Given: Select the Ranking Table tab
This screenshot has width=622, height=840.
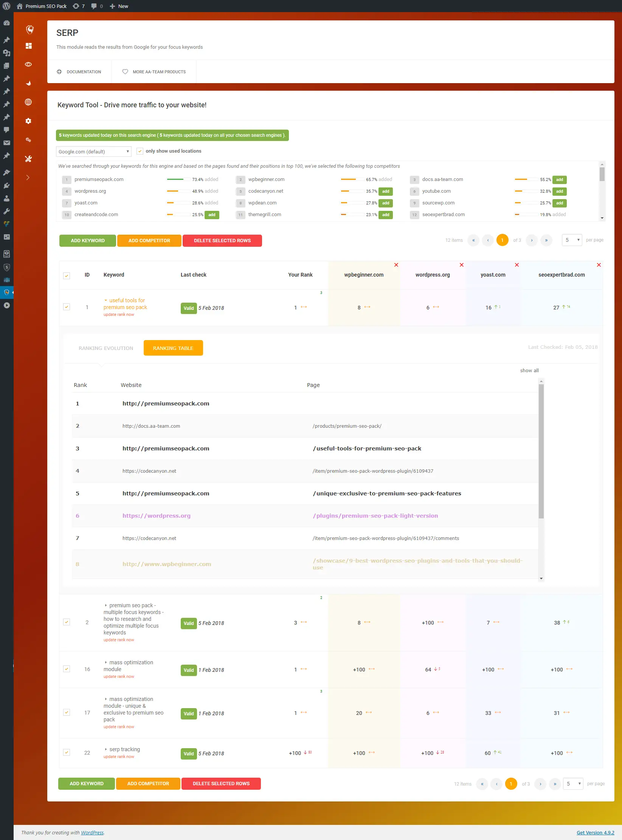Looking at the screenshot, I should point(173,348).
